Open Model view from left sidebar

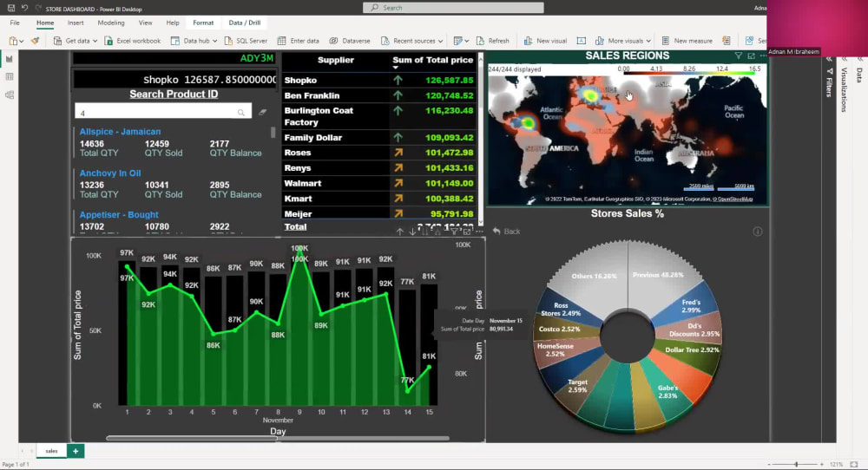(x=10, y=95)
